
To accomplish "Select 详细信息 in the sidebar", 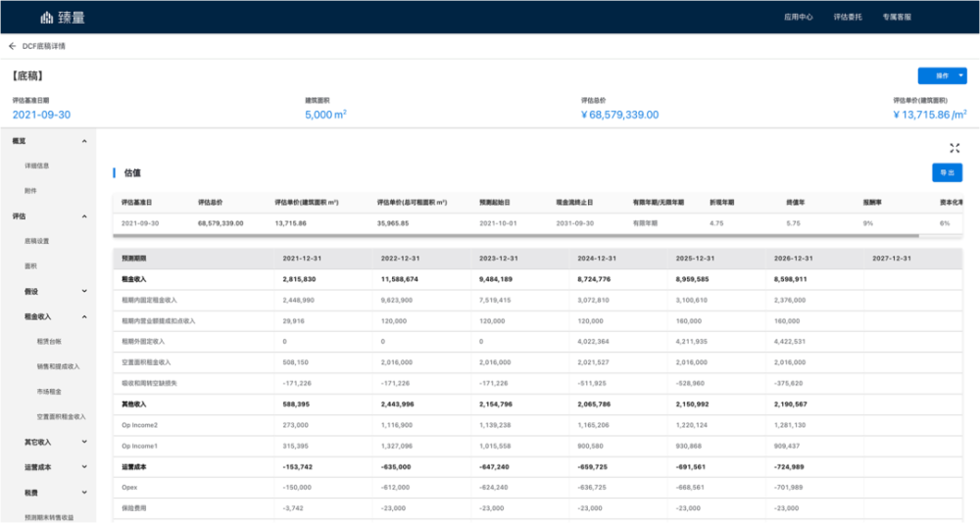I will [x=37, y=166].
